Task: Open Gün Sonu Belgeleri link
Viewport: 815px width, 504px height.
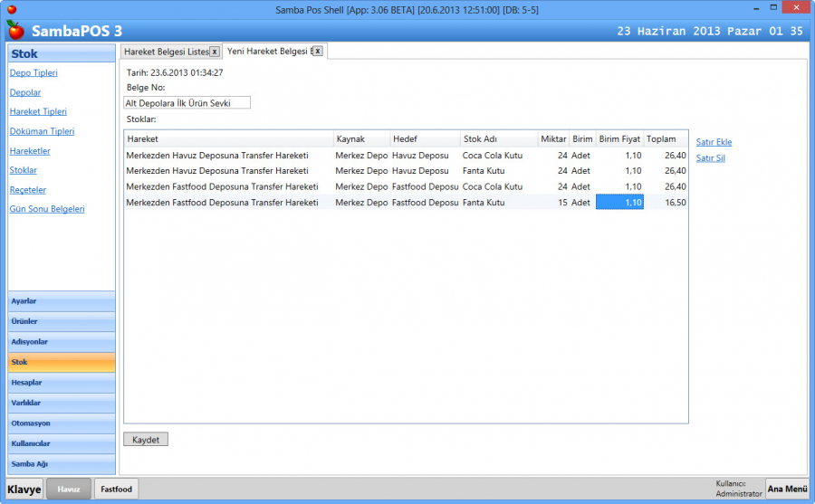Action: [47, 209]
